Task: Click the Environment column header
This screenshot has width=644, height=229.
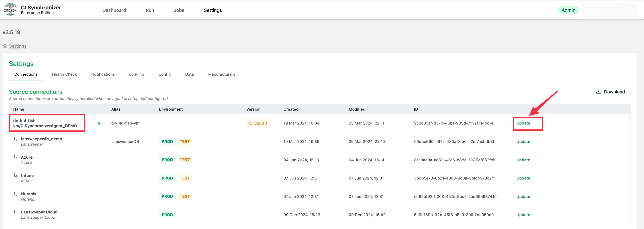Action: 171,109
